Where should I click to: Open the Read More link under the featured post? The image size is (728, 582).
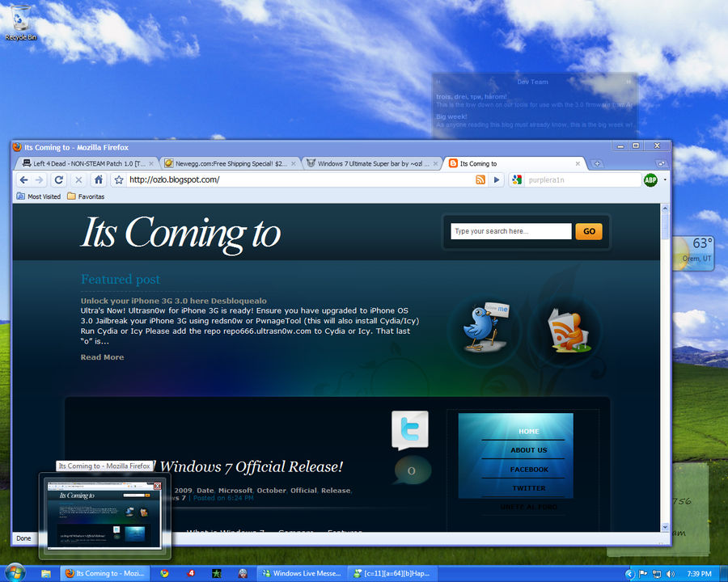(102, 356)
